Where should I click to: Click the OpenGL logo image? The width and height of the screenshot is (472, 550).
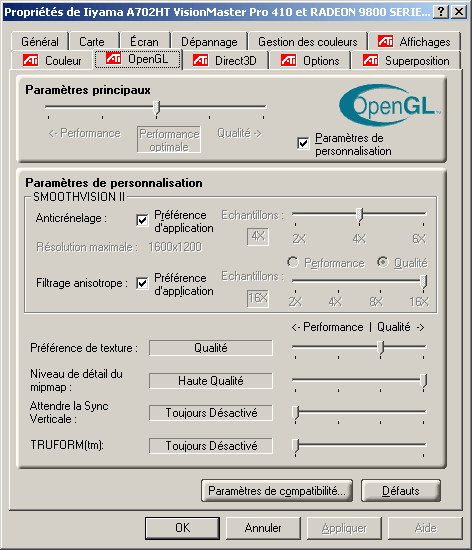tap(390, 105)
